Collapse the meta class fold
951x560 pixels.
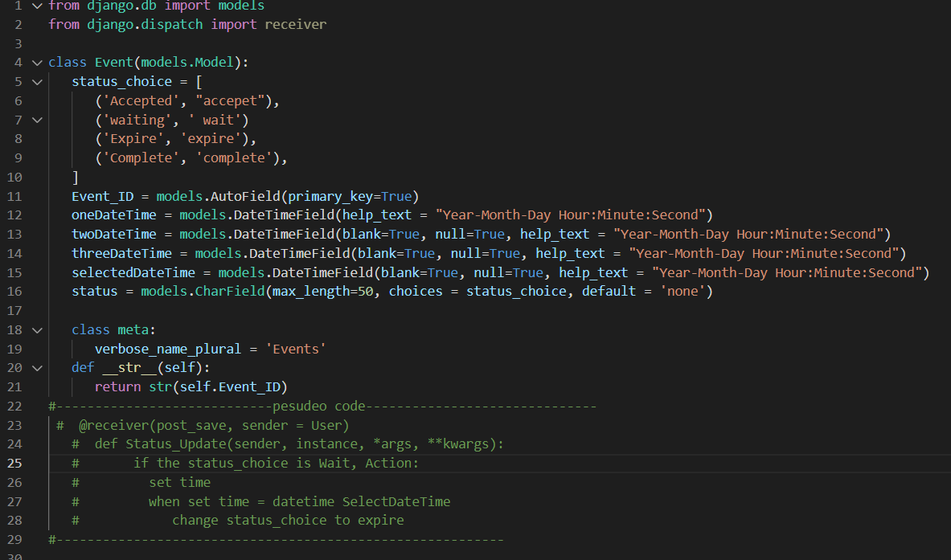[x=37, y=329]
